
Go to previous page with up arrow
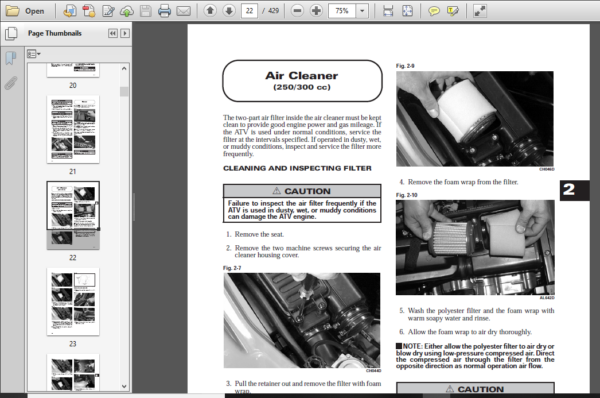[210, 11]
